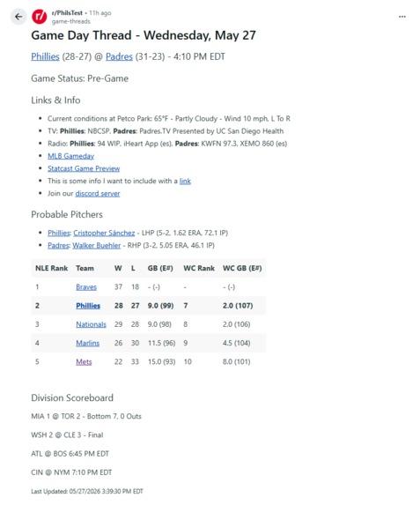Open the Phillies link in matchup header
Screen dimensions: 420x505
click(46, 56)
